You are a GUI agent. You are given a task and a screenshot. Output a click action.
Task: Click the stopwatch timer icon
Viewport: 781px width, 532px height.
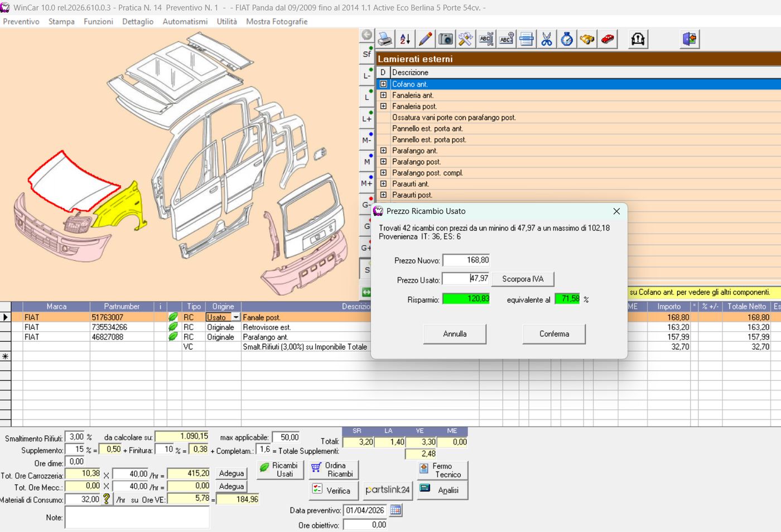567,39
